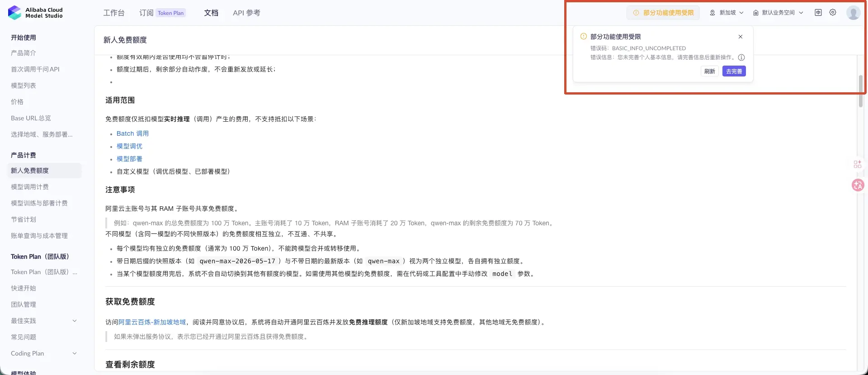The width and height of the screenshot is (868, 375).
Task: Open the truncated Token Plan（团队版）... sidebar item
Action: (x=44, y=272)
